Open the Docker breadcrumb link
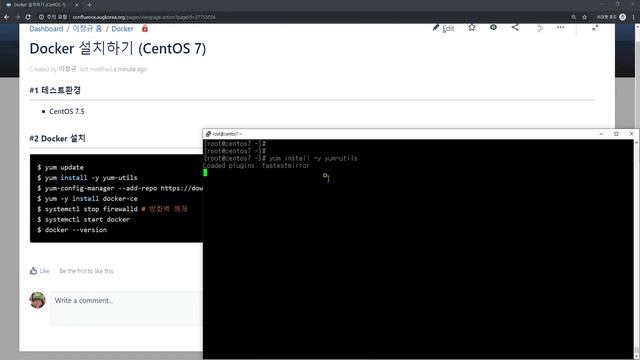 point(122,29)
